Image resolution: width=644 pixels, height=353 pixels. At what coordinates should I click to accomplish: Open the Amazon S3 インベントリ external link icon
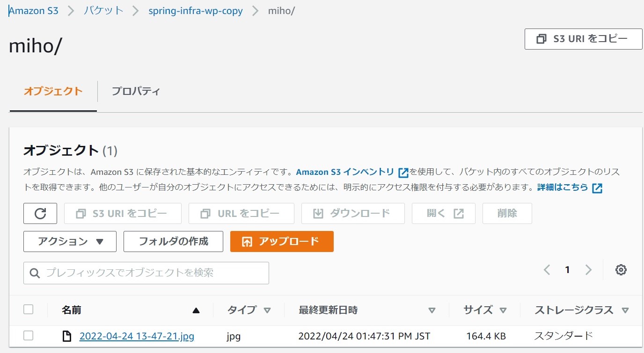pyautogui.click(x=402, y=172)
